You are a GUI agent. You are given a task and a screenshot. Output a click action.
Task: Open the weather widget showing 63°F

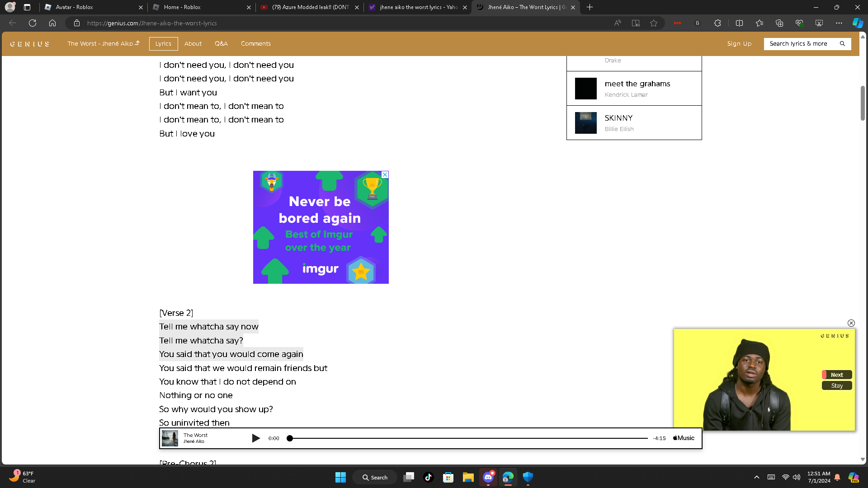coord(23,477)
